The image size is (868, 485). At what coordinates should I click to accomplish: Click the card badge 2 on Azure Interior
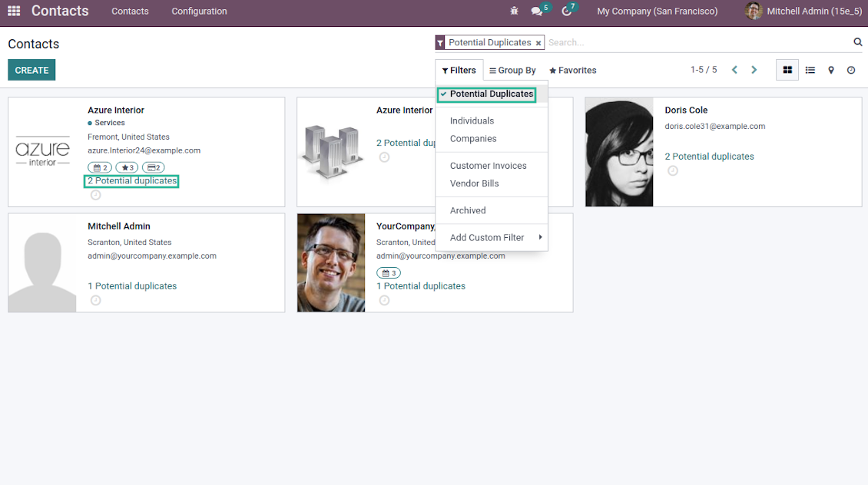point(154,167)
